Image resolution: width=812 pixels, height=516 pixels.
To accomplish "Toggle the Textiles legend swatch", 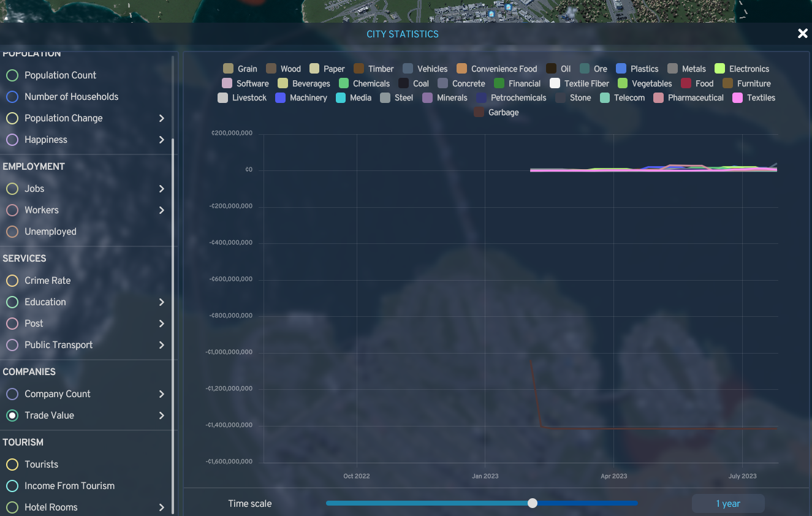I will click(x=738, y=97).
